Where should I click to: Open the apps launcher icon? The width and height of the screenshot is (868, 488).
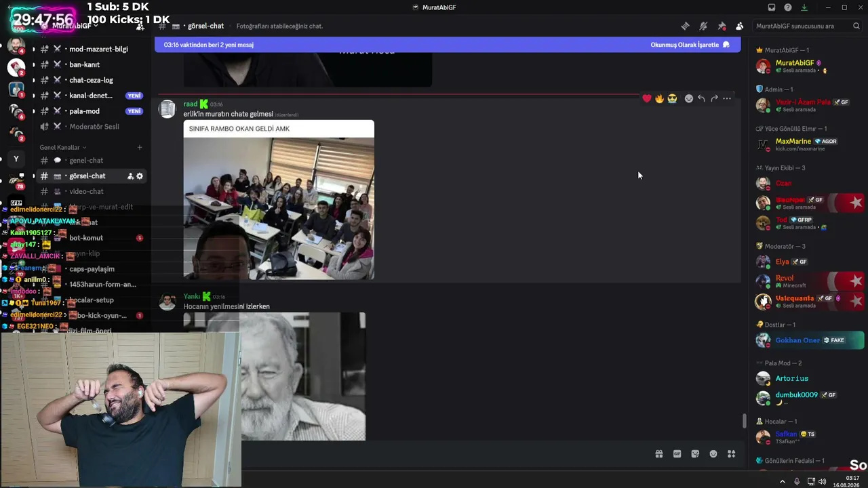click(x=731, y=454)
